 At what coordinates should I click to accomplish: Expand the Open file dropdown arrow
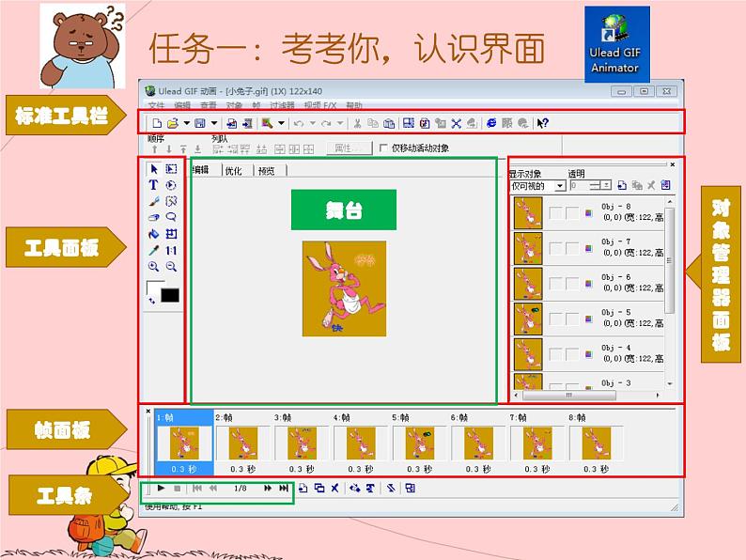[x=186, y=123]
